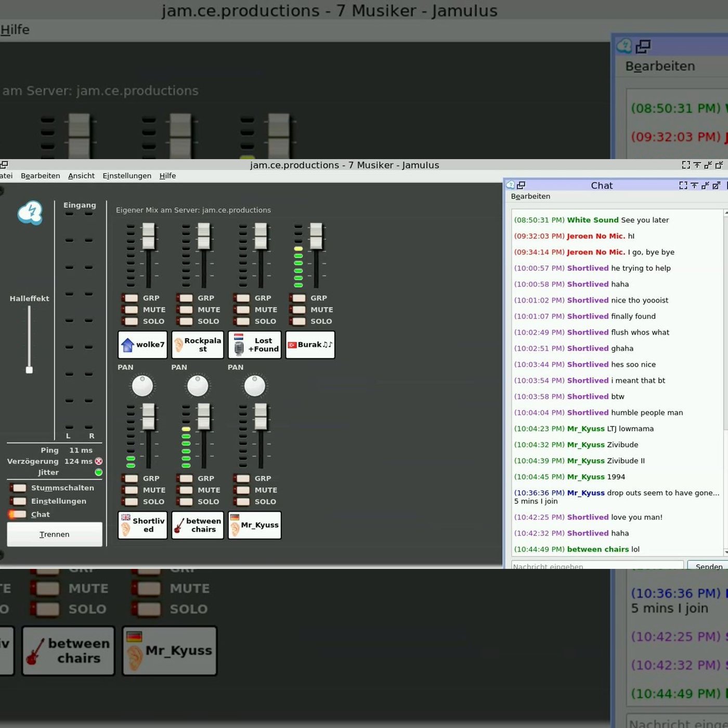
Task: Click the front Chat window's vertical scrollbar
Action: point(726,382)
